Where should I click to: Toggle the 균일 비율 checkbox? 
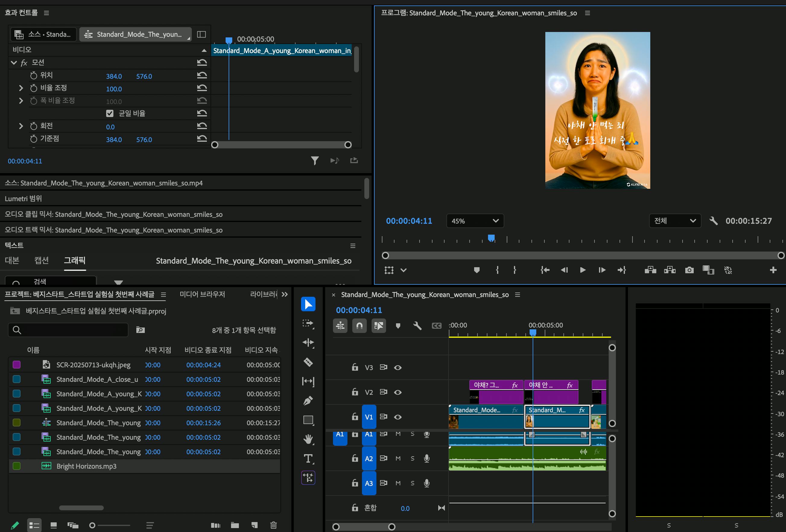tap(109, 113)
